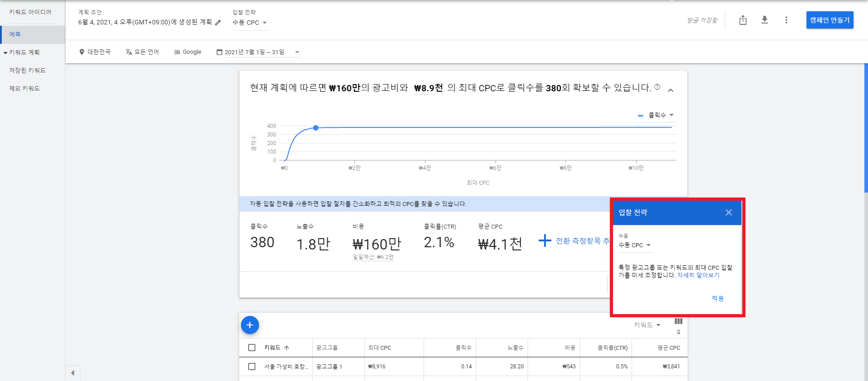This screenshot has width=868, height=381.
Task: Click 적용 button in popup
Action: (717, 298)
